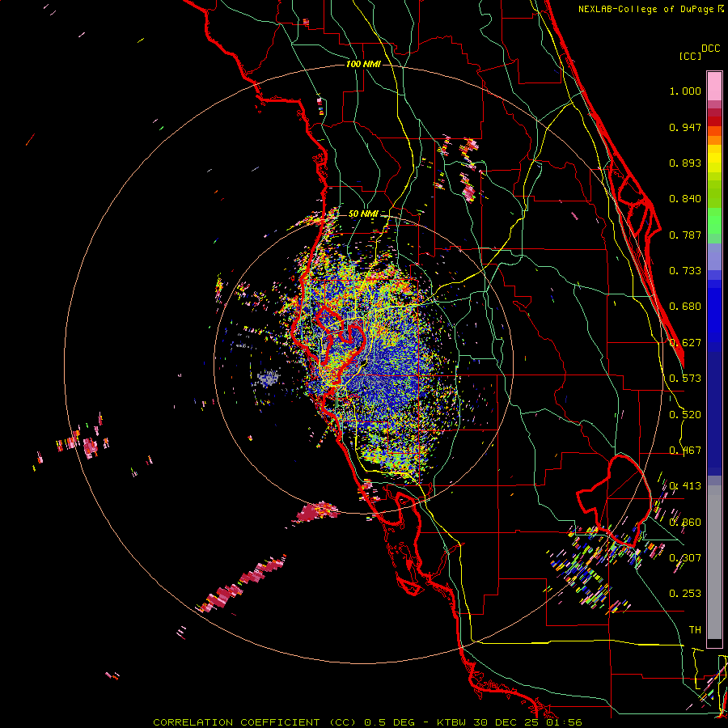Select the 0.787 scale value
Image resolution: width=728 pixels, height=728 pixels.
pyautogui.click(x=685, y=235)
